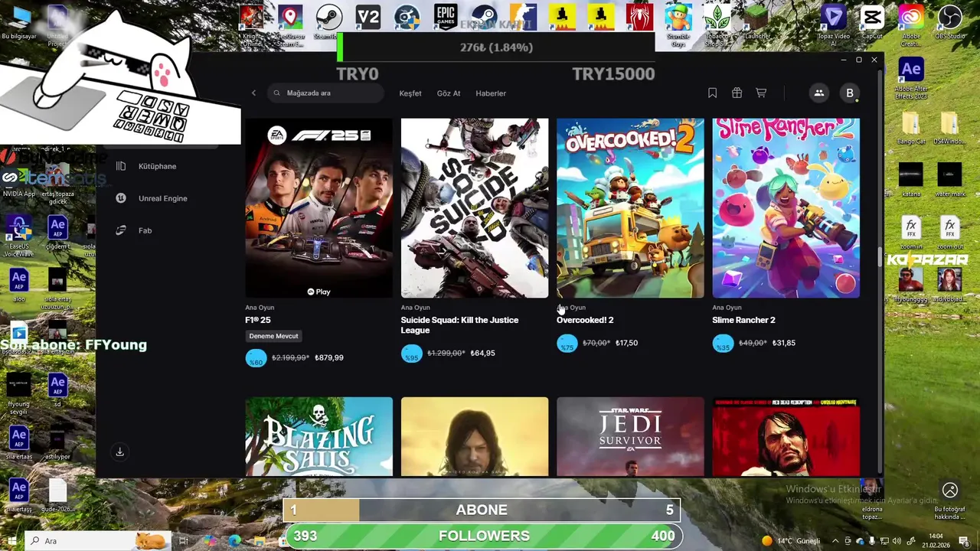The image size is (980, 551).
Task: Click the F1 25 title link
Action: tap(258, 320)
